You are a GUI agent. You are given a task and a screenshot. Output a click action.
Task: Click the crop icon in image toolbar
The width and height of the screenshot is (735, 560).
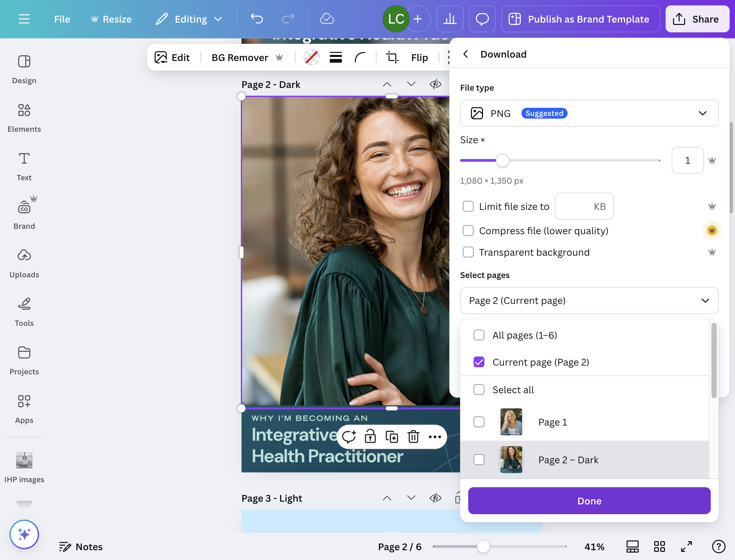point(392,58)
